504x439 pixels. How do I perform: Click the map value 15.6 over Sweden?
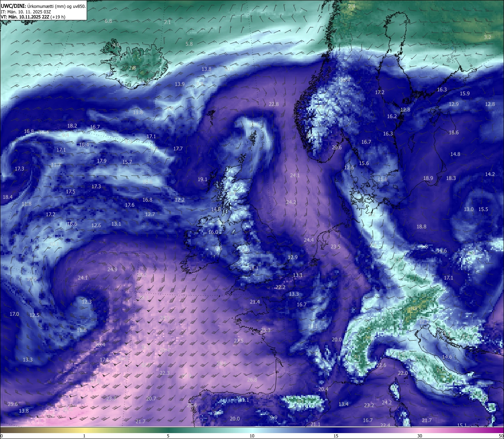364,163
